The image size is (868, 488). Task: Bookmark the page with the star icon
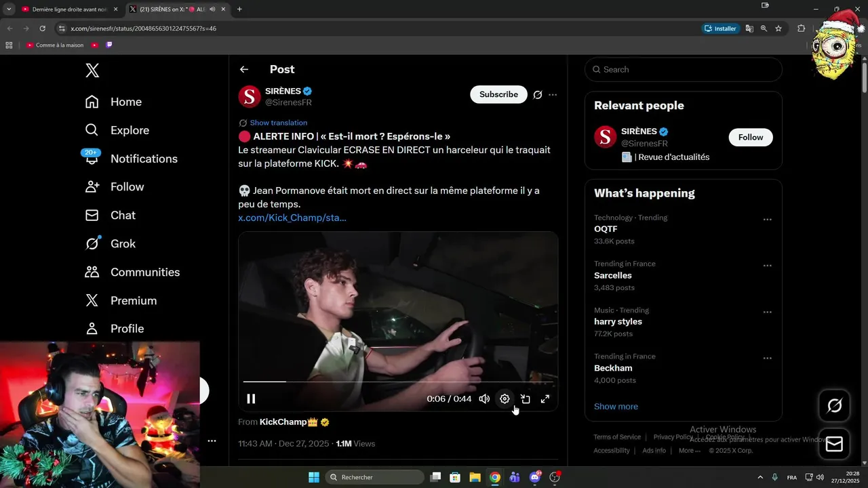coord(778,28)
